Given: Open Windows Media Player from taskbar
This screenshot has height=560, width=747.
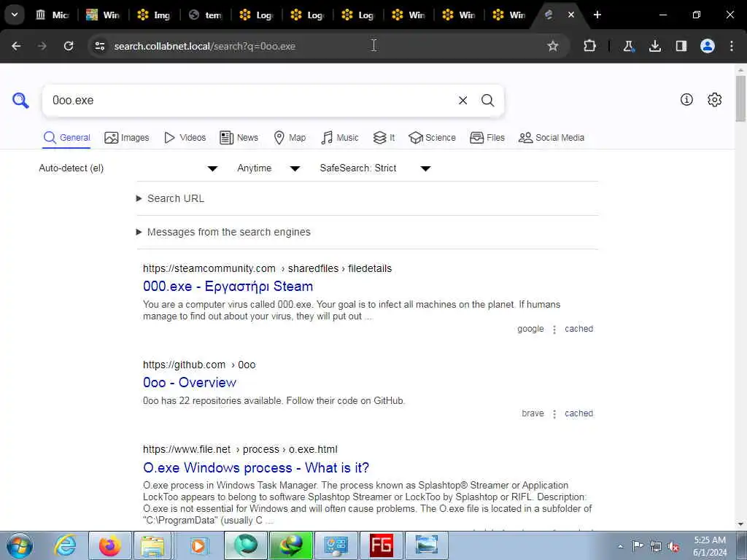Looking at the screenshot, I should tap(198, 545).
